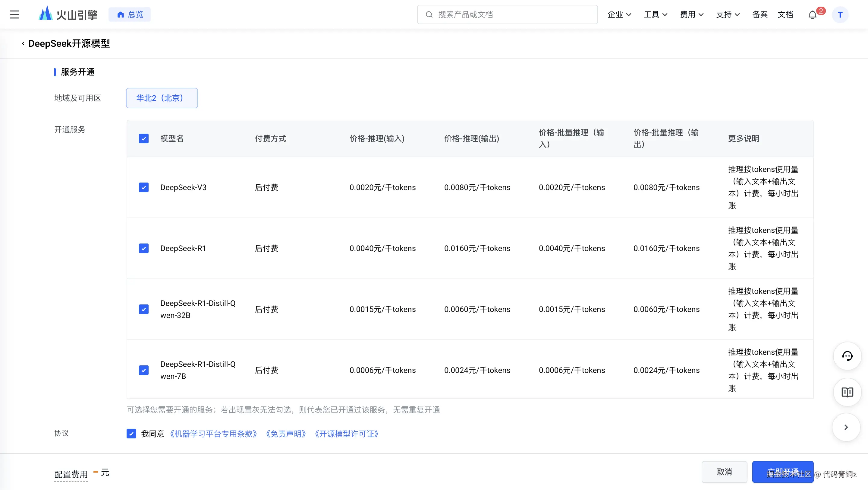Uncheck the DeepSeek-V3 model checkbox
This screenshot has width=868, height=490.
click(x=143, y=187)
